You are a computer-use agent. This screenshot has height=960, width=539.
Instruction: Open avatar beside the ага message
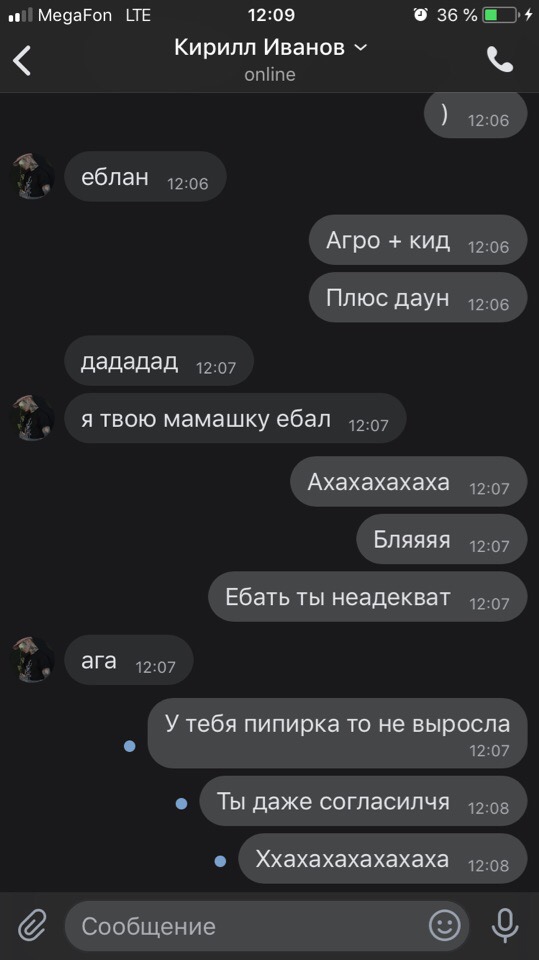tap(32, 660)
